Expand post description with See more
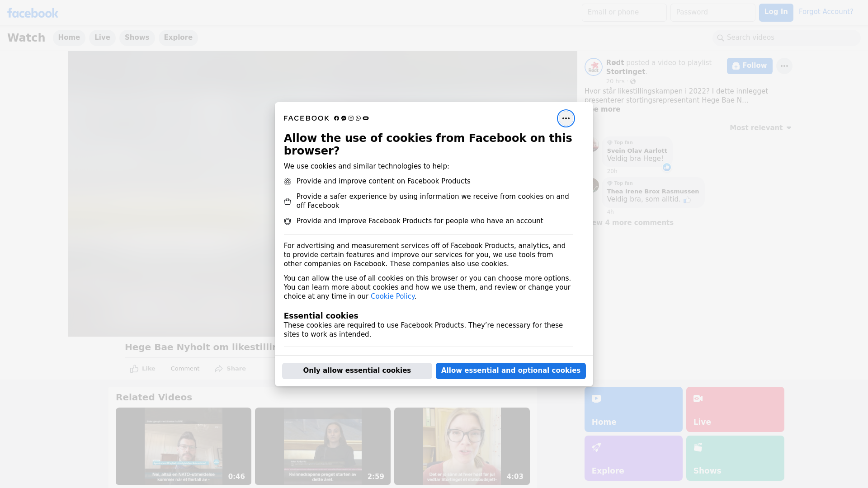 [607, 109]
